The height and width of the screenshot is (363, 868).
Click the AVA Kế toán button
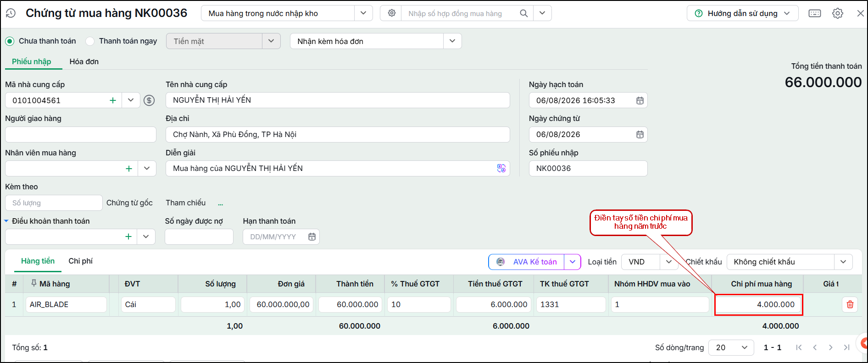526,262
